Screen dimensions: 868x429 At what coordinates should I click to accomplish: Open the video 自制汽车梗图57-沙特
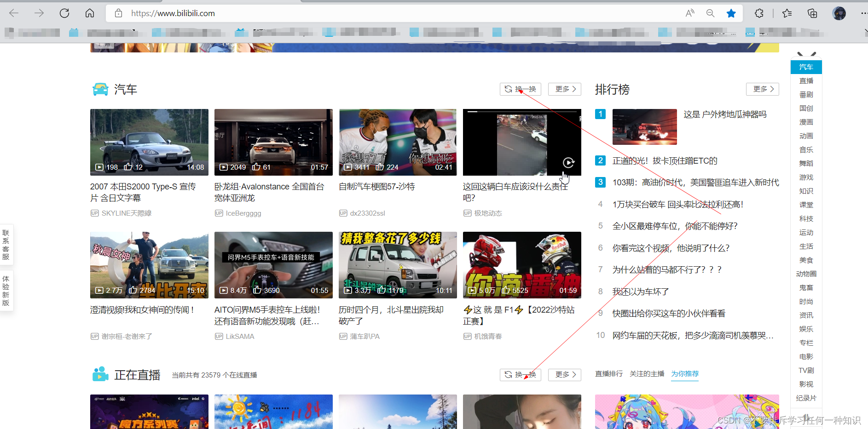coord(376,186)
